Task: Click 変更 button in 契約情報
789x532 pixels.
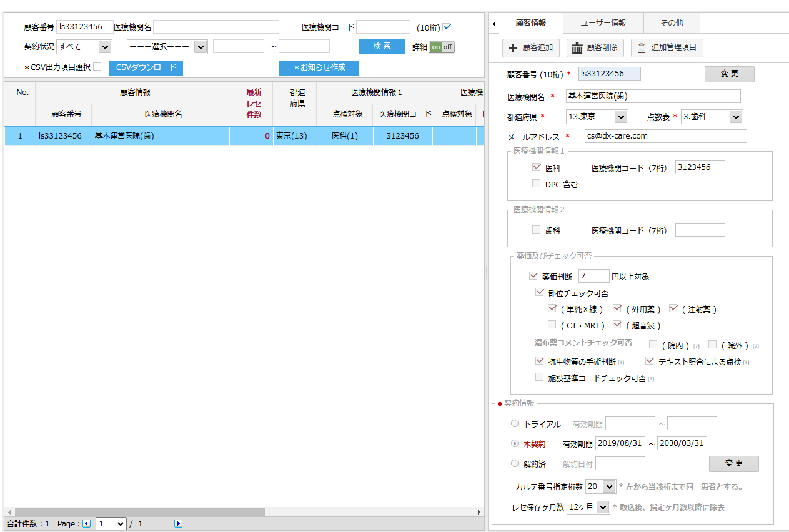Action: [734, 464]
